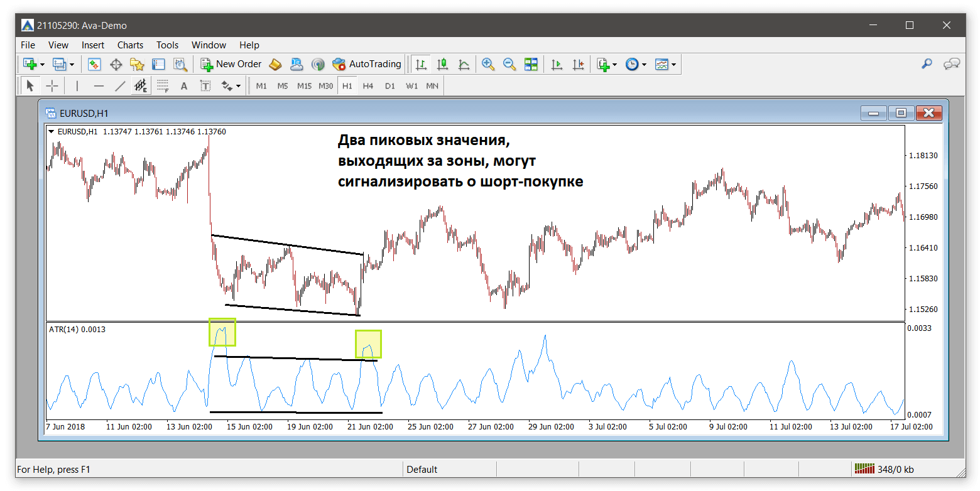Click the 348/0 kb traffic readout

click(x=895, y=469)
